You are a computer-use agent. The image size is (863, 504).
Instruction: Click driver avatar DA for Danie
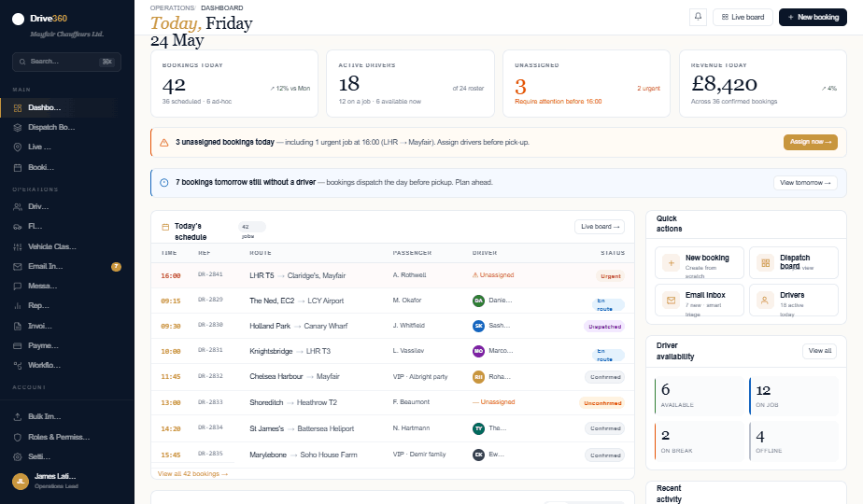(478, 301)
